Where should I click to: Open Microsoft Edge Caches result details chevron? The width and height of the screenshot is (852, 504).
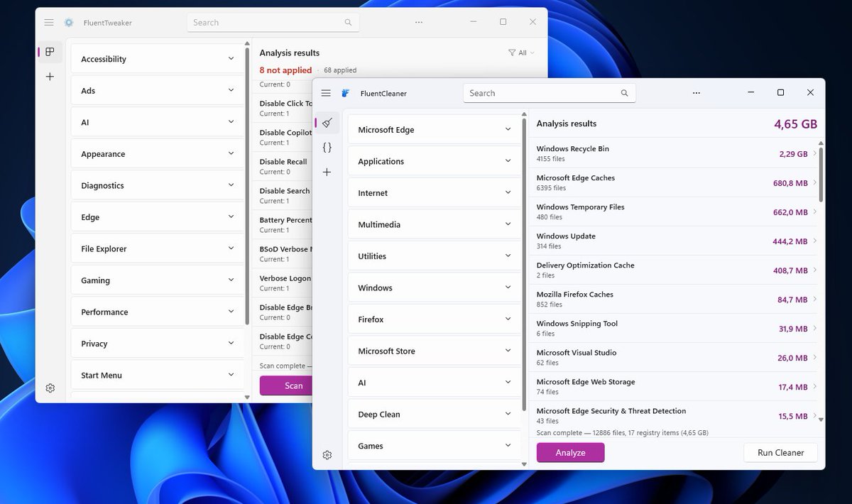(x=814, y=182)
